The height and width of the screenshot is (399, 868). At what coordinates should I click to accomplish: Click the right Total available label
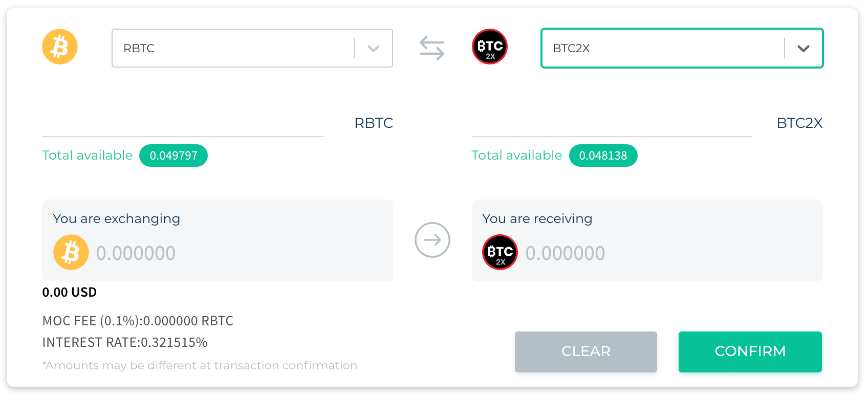pyautogui.click(x=517, y=156)
